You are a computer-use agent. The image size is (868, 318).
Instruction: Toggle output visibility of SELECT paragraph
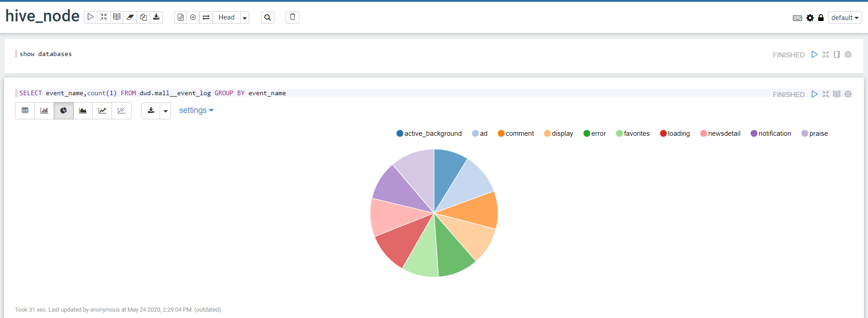coord(837,94)
